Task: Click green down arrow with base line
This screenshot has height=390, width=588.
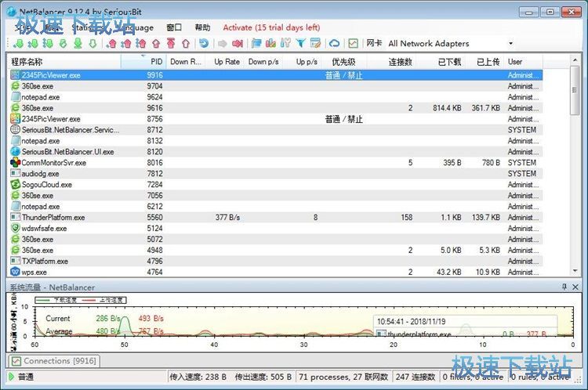Action: click(x=78, y=43)
